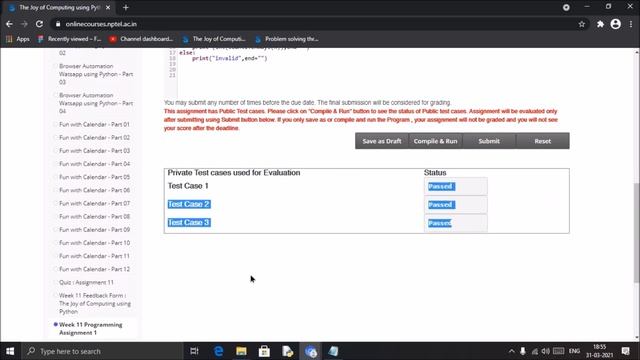This screenshot has width=640, height=360.
Task: Open the Problem solving bookmark
Action: pyautogui.click(x=287, y=39)
